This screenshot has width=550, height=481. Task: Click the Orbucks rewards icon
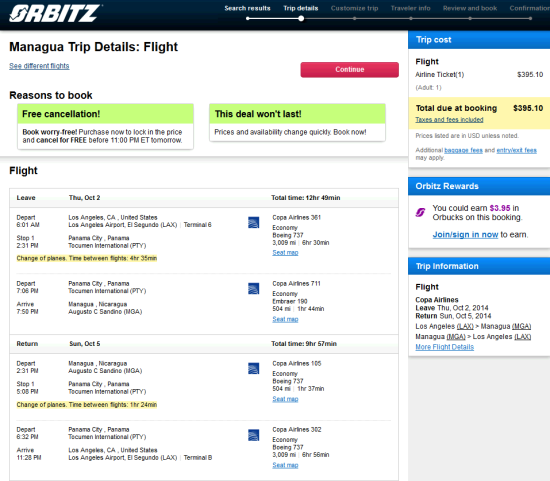[x=421, y=212]
